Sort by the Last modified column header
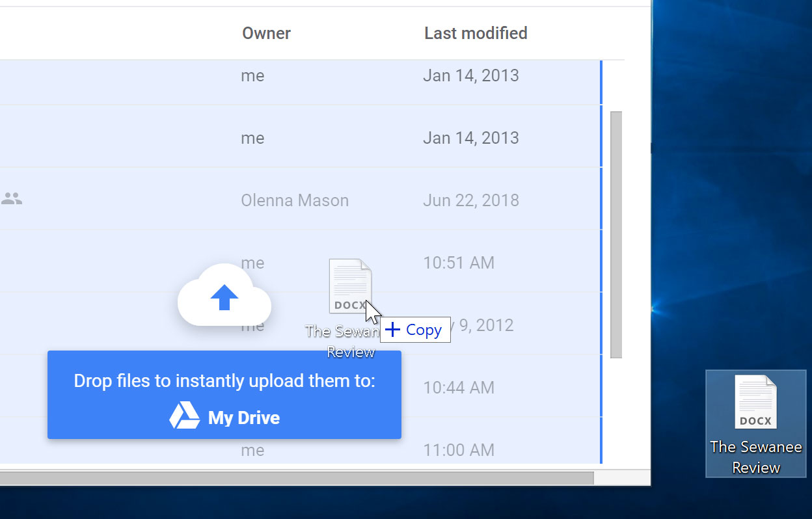 476,33
